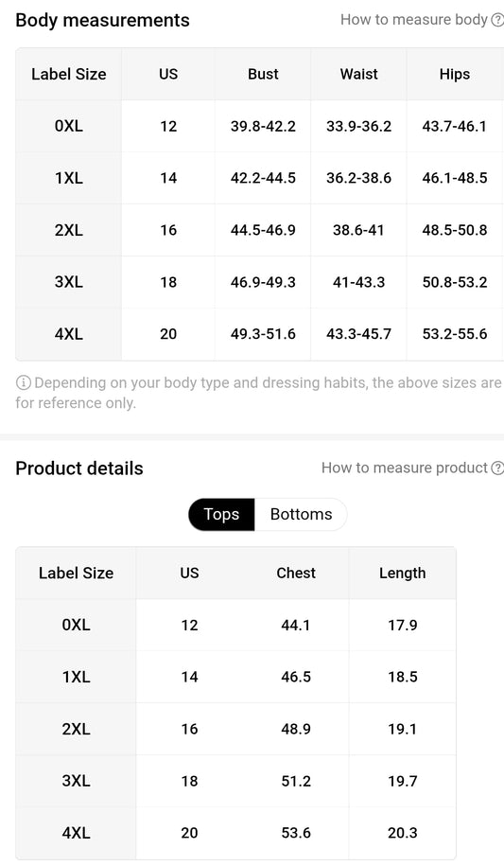504x866 pixels.
Task: Switch to the Bottoms tab
Action: coord(301,514)
